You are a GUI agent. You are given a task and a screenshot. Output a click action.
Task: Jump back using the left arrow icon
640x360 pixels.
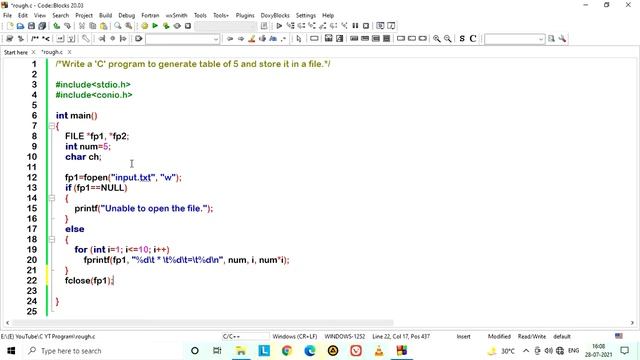(x=230, y=38)
